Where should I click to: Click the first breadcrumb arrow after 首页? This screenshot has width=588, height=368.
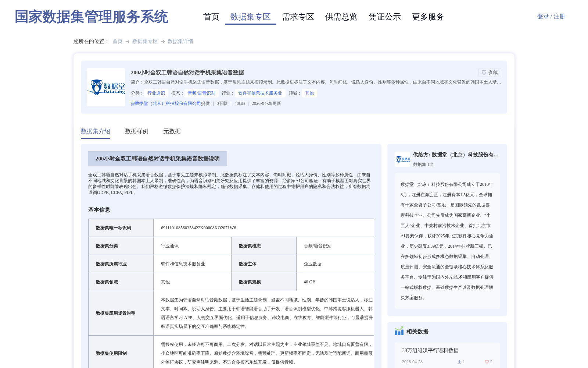tap(128, 42)
